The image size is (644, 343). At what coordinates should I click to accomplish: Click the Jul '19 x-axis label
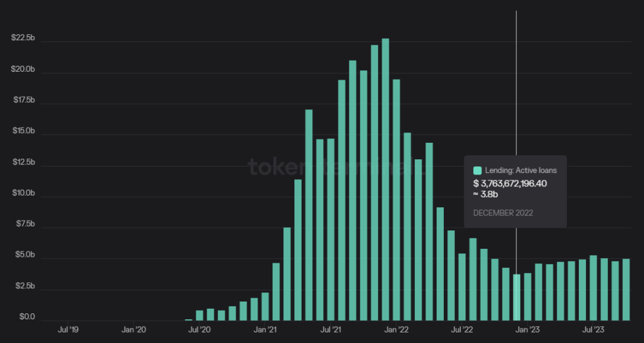pyautogui.click(x=68, y=329)
